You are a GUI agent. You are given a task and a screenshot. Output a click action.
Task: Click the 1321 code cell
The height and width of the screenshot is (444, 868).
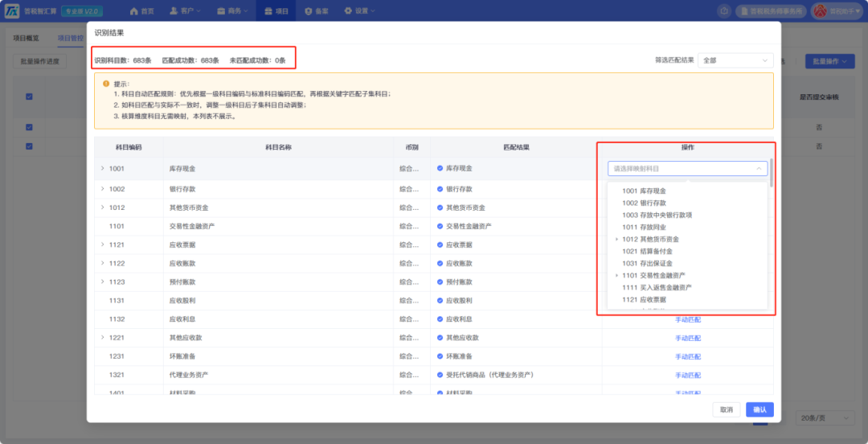coord(129,376)
